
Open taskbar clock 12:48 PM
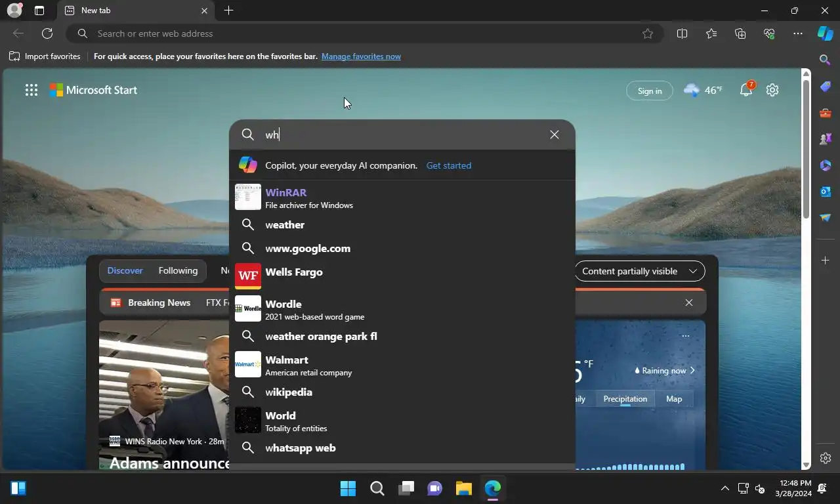click(x=793, y=488)
